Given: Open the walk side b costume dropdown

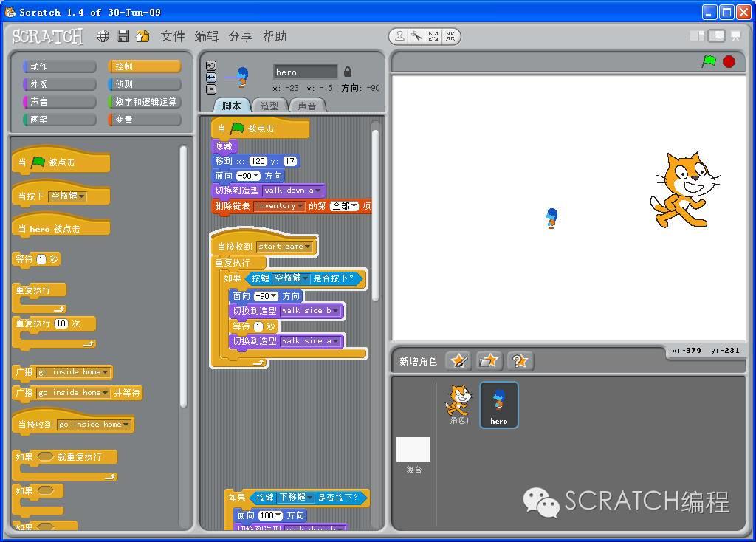Looking at the screenshot, I should point(335,311).
